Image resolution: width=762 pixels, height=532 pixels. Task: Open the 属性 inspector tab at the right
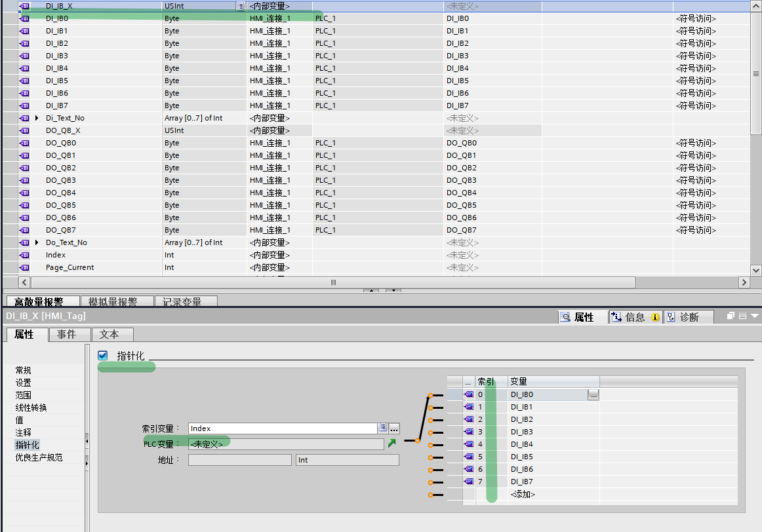pos(583,318)
